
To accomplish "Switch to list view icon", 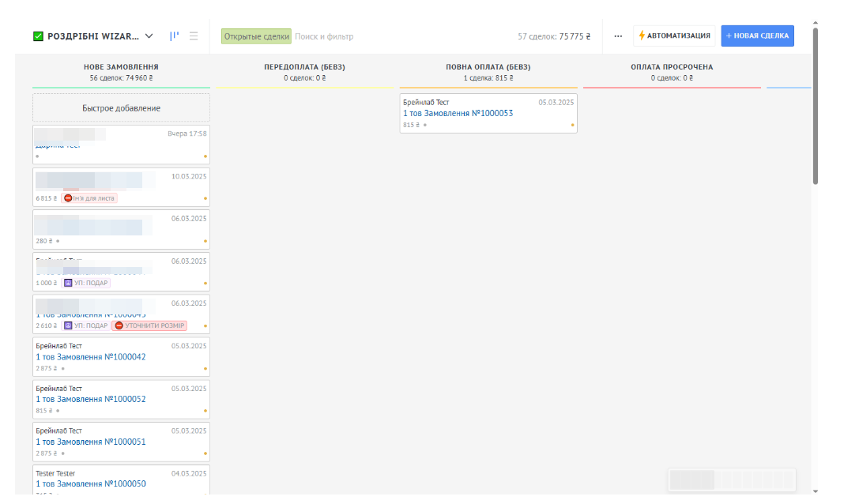I will (x=194, y=36).
